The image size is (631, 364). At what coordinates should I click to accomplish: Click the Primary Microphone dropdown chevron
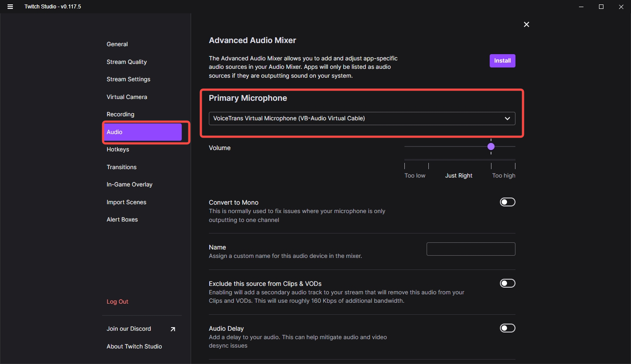point(507,119)
